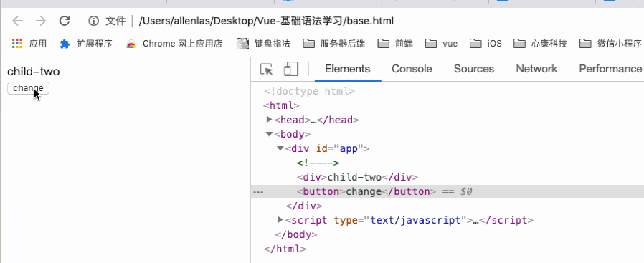Click the child-two text on the page
Screen dimensions: 644x263
tap(33, 72)
